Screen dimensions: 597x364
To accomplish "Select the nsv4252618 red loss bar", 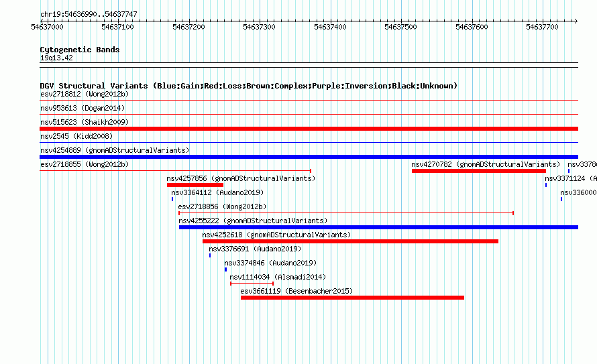I will pyautogui.click(x=350, y=241).
